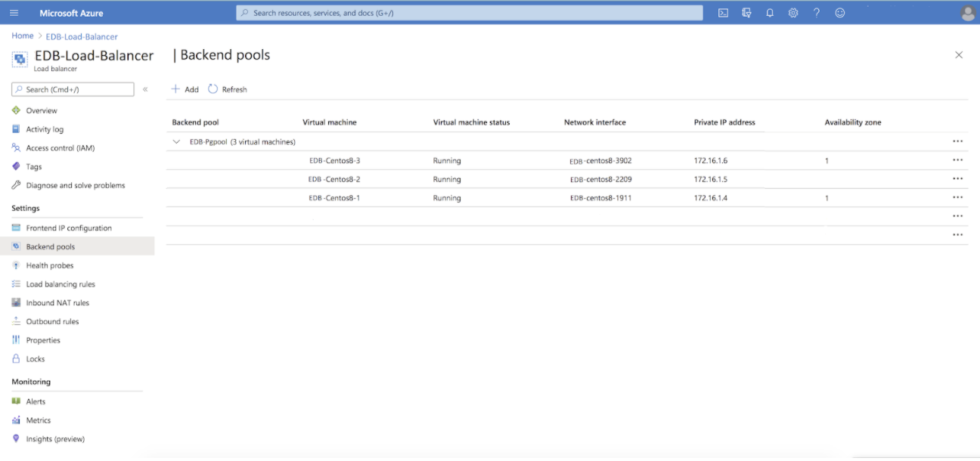The image size is (980, 461).
Task: Open the feedback smiley icon
Action: [840, 13]
